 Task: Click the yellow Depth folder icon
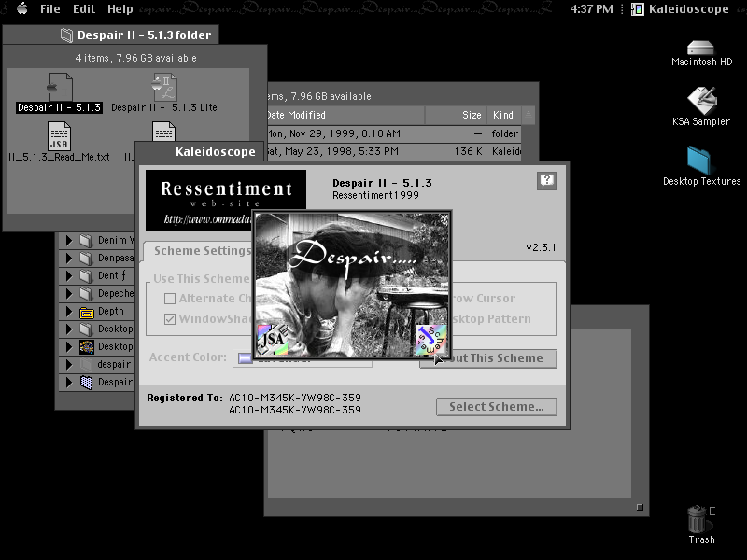(x=86, y=312)
